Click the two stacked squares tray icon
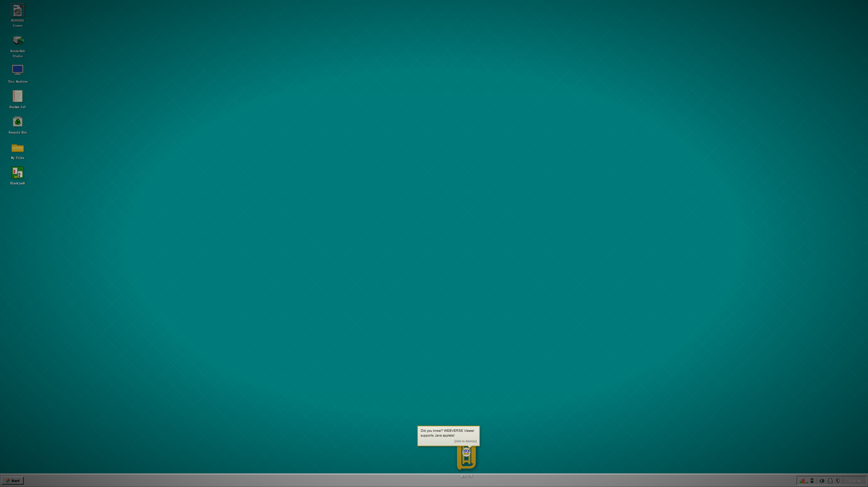The height and width of the screenshot is (487, 868). [x=812, y=481]
